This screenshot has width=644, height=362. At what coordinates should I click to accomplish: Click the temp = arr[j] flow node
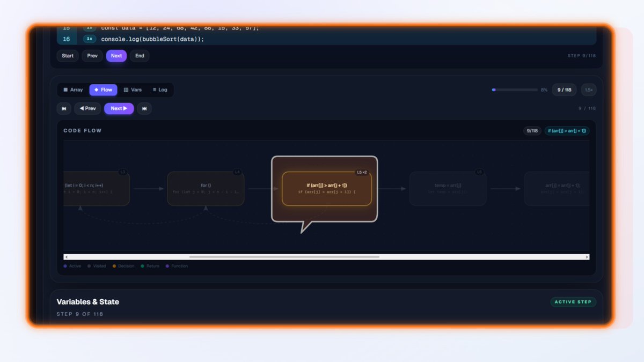[448, 188]
